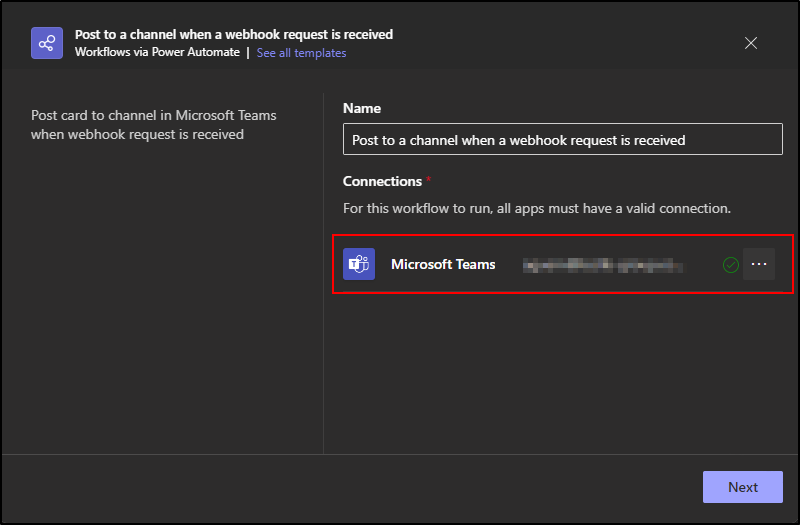Click the Microsoft Teams logo icon
This screenshot has height=525, width=800.
tap(359, 264)
